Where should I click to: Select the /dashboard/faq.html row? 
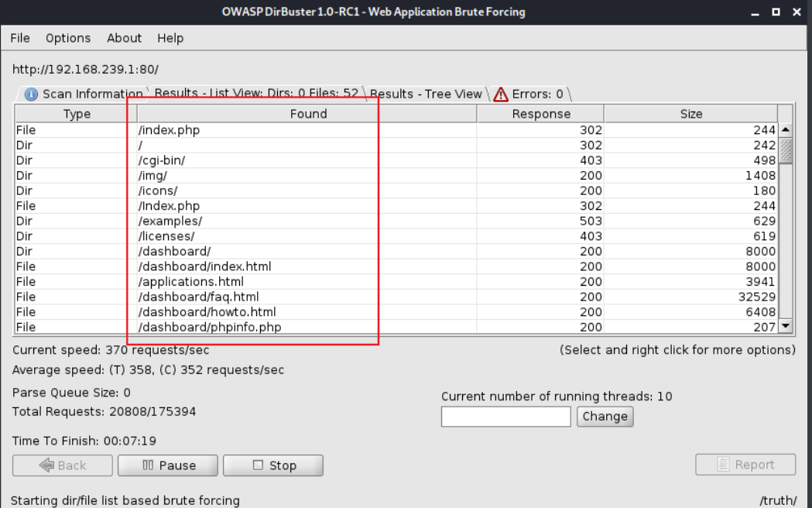[396, 297]
